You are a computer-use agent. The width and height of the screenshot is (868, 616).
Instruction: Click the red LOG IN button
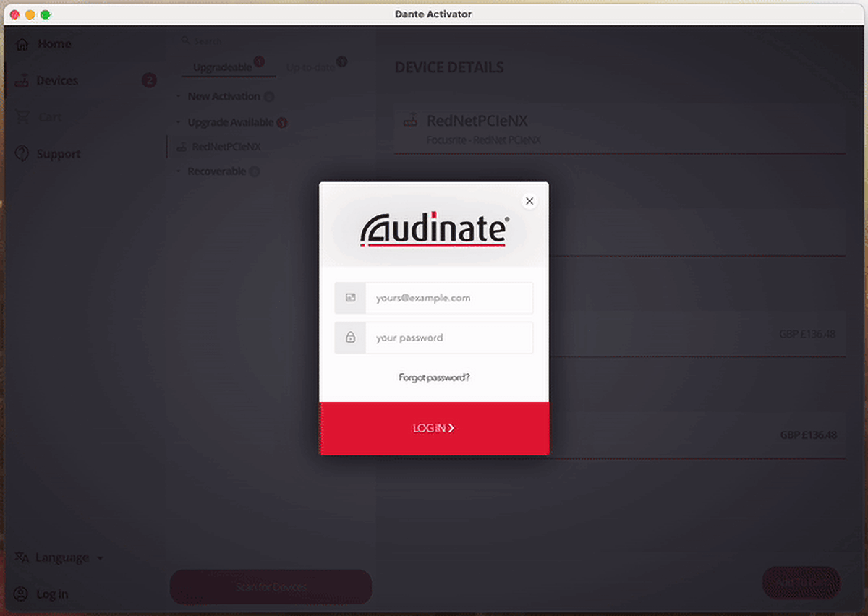[x=434, y=428]
